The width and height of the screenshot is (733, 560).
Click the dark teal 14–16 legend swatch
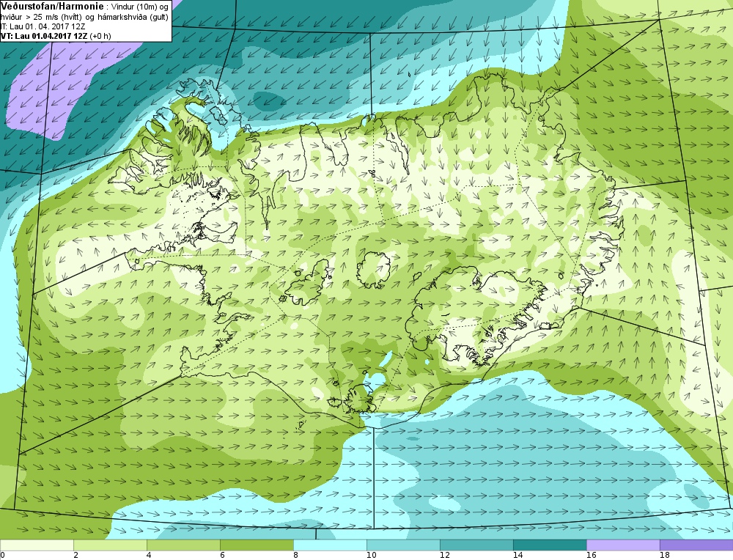[x=550, y=545]
